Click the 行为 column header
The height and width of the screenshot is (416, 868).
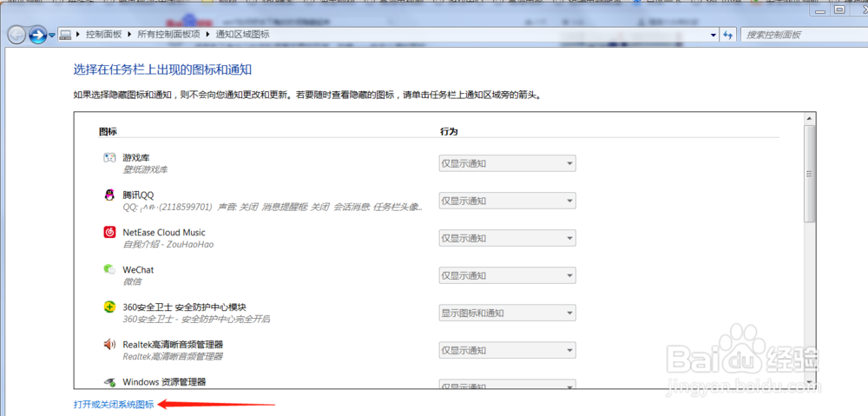tap(449, 132)
